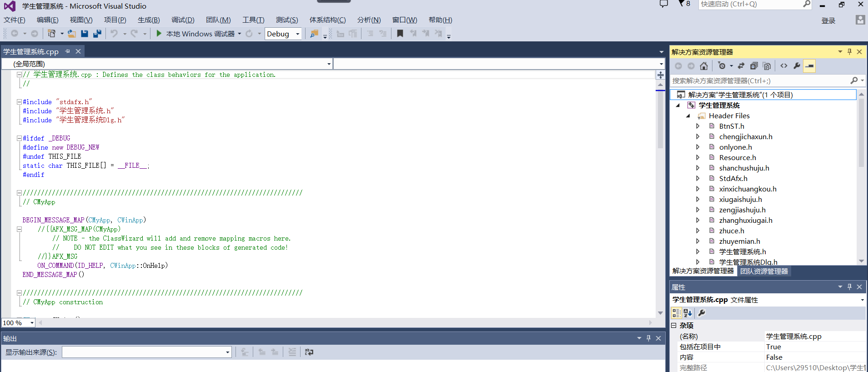Click the Find in Files icon
The width and height of the screenshot is (868, 372).
click(x=314, y=34)
